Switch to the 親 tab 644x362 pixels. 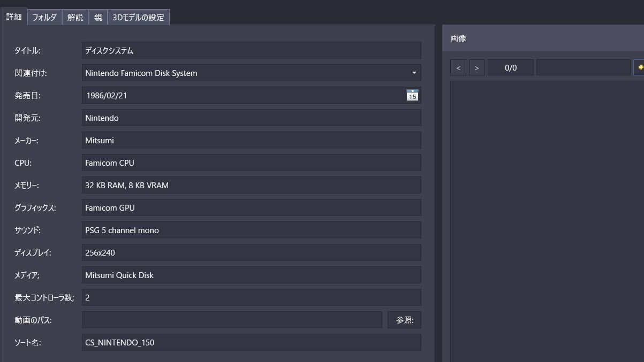tap(98, 17)
